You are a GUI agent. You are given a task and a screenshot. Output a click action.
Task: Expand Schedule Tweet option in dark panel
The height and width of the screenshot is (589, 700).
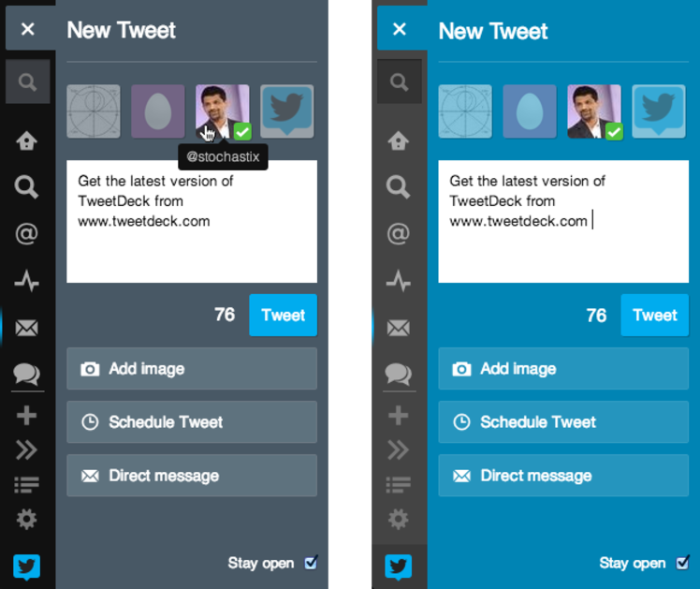point(192,422)
